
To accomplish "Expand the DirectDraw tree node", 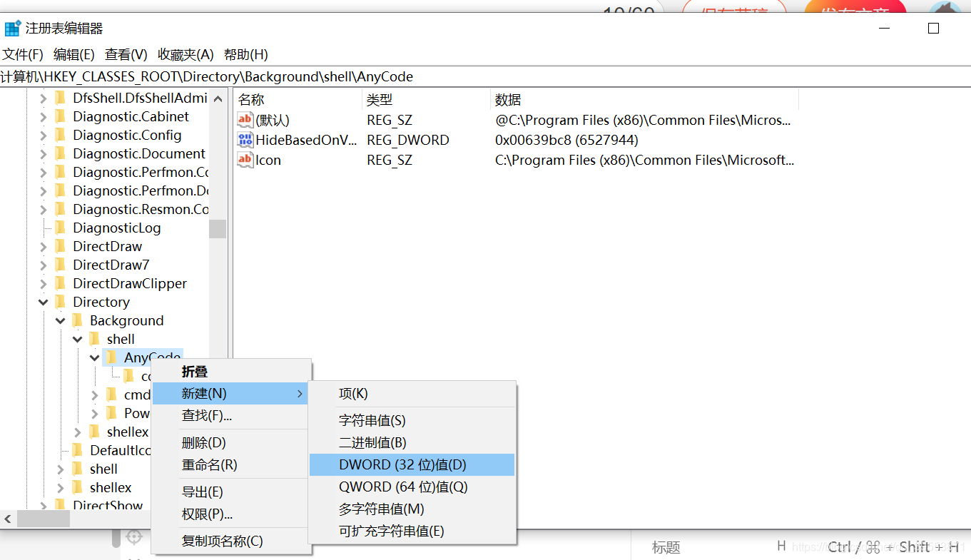I will pyautogui.click(x=44, y=246).
